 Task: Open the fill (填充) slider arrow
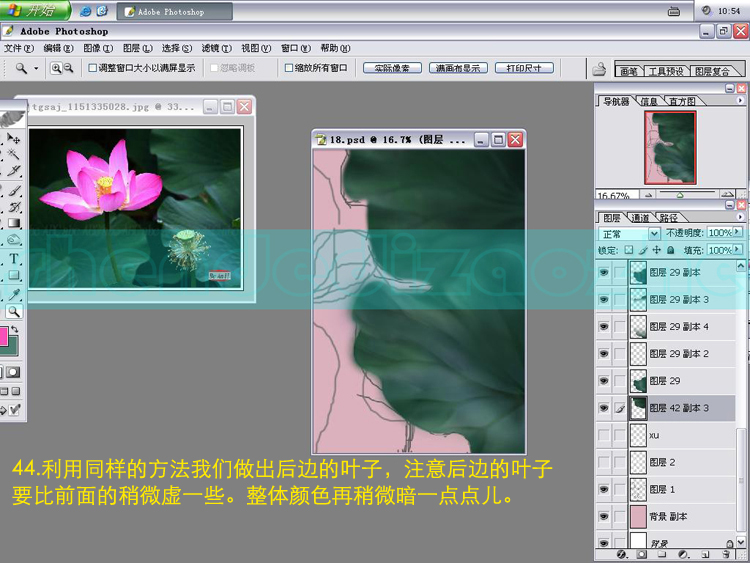[x=737, y=249]
